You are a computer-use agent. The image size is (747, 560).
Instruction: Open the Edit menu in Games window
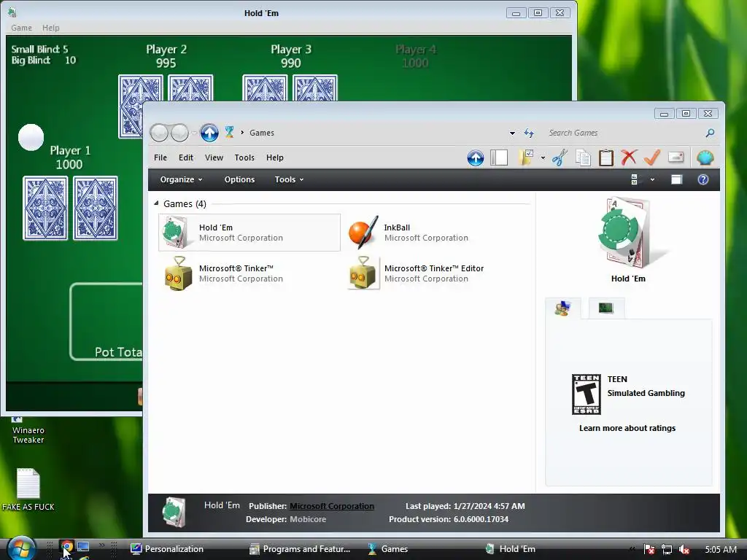click(x=186, y=157)
